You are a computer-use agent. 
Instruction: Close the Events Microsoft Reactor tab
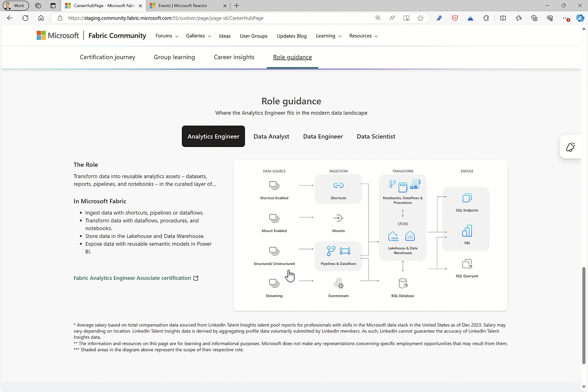point(225,5)
